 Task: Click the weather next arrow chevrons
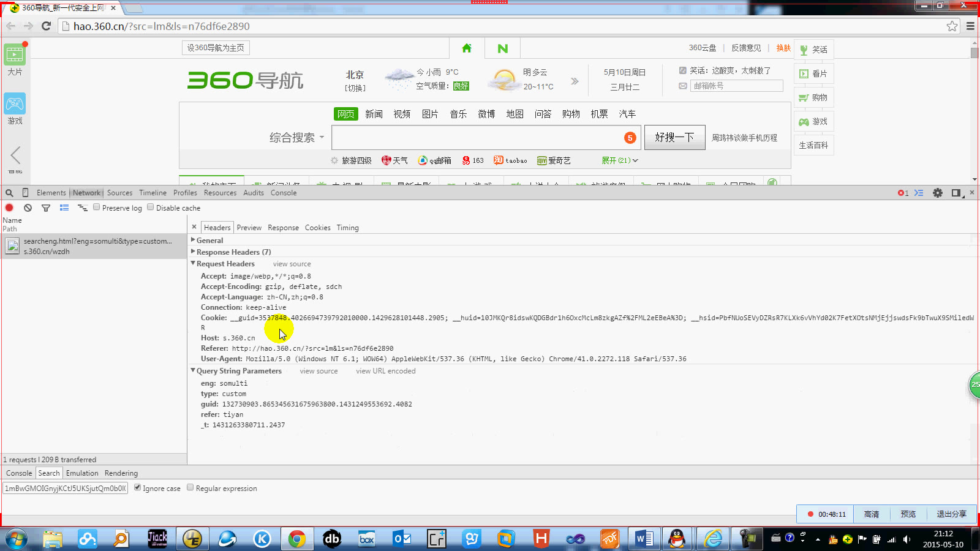575,81
